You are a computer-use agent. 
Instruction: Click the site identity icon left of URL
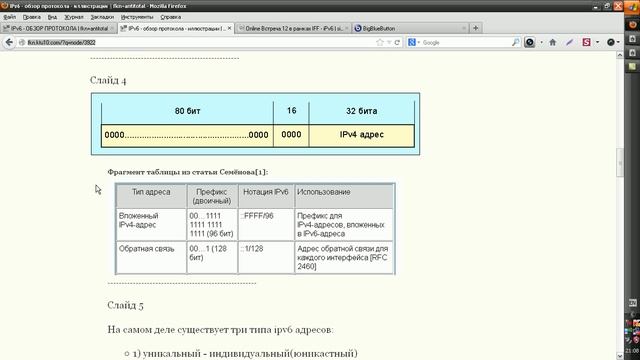pos(22,42)
